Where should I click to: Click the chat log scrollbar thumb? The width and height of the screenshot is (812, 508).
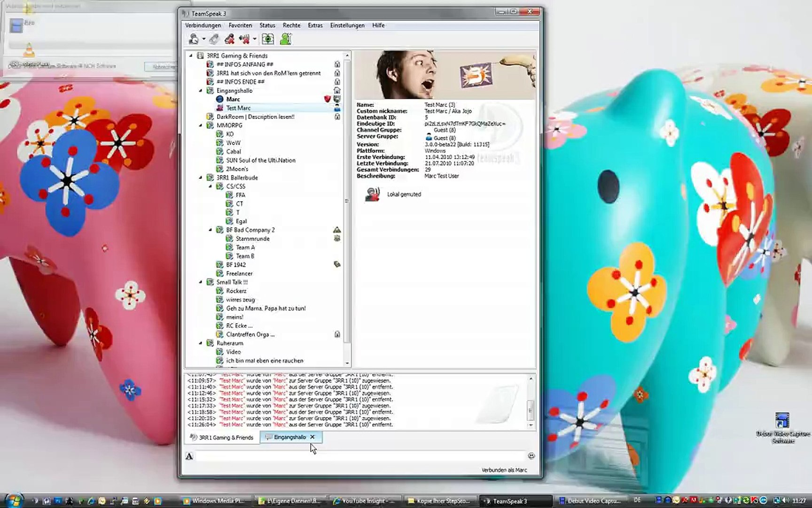[x=531, y=410]
